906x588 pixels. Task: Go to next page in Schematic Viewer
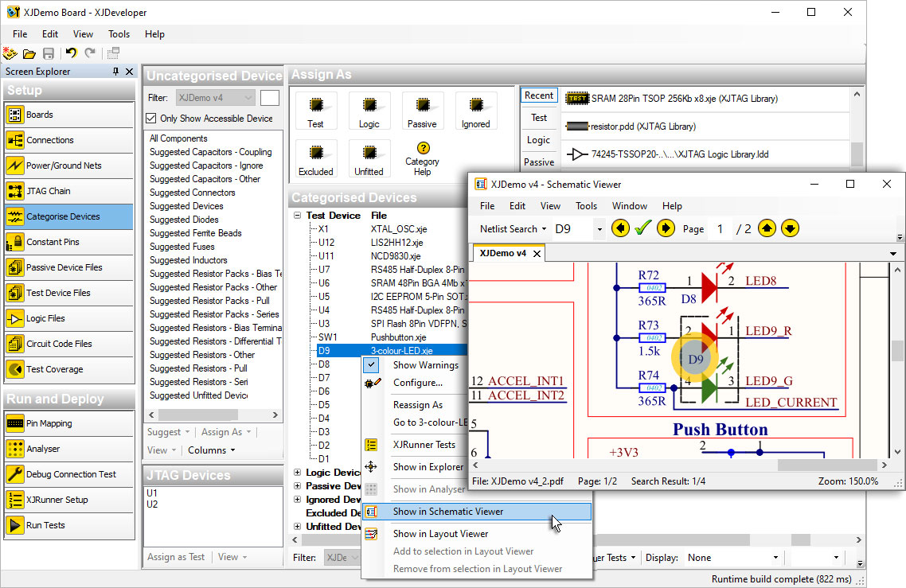point(791,228)
